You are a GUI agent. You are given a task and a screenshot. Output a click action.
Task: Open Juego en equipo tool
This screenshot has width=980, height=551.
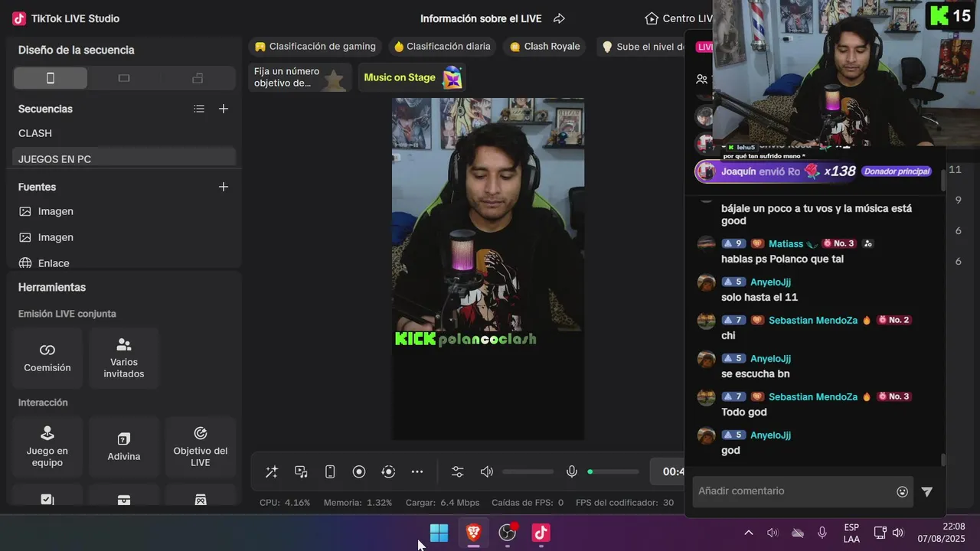tap(47, 446)
